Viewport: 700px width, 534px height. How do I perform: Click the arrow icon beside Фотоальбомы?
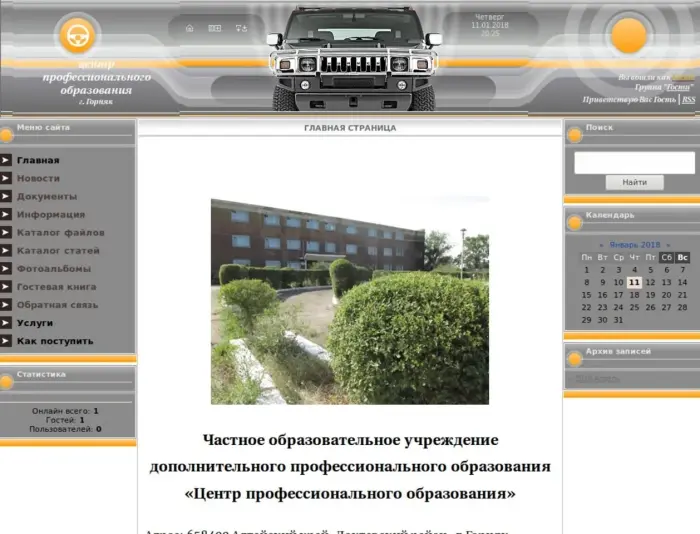6,268
